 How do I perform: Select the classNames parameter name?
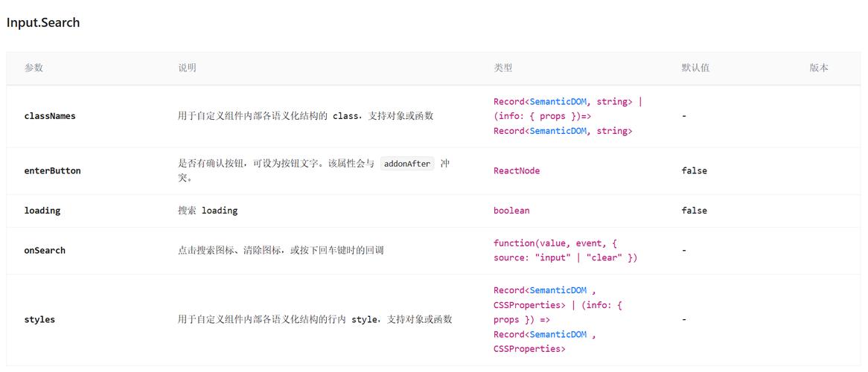50,116
